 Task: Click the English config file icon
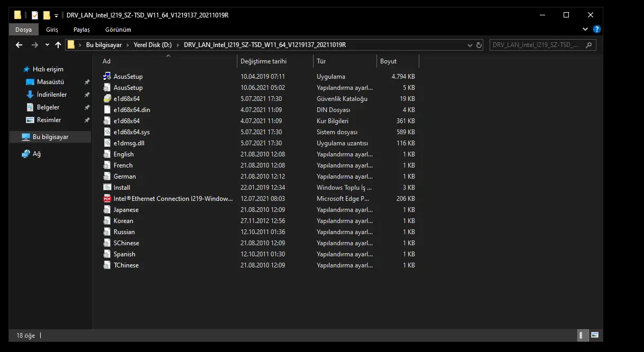pos(107,154)
